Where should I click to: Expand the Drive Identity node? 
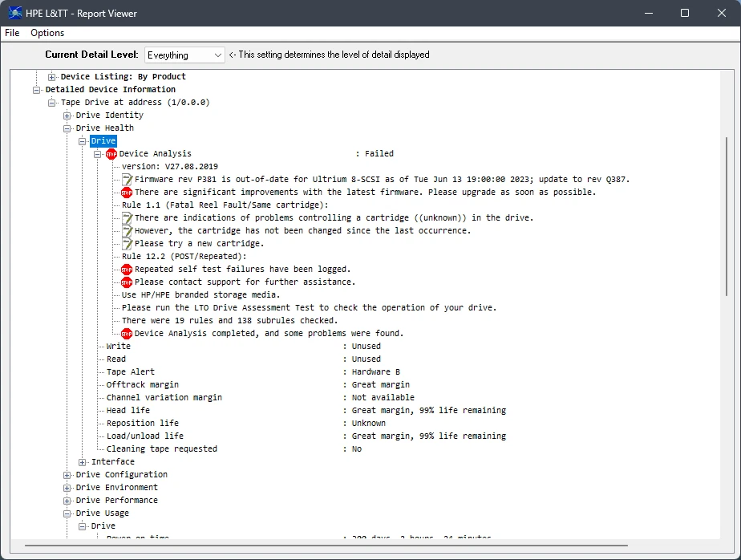pyautogui.click(x=67, y=116)
